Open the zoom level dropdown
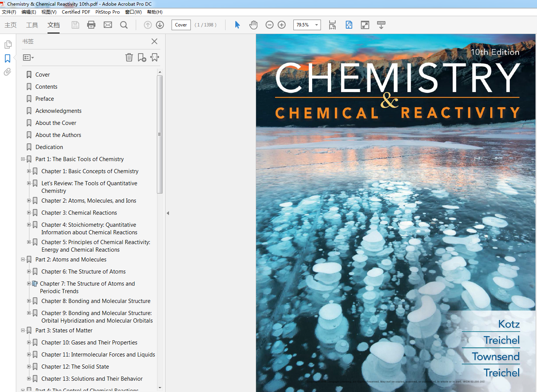 [316, 25]
